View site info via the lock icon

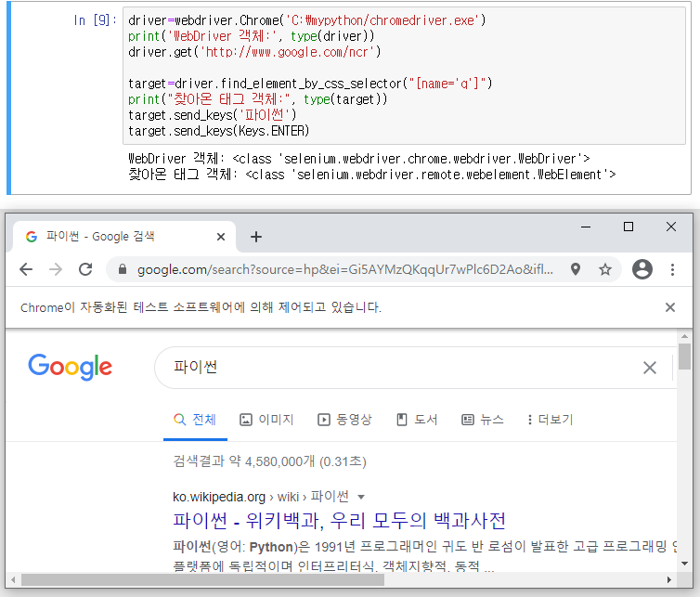click(123, 269)
